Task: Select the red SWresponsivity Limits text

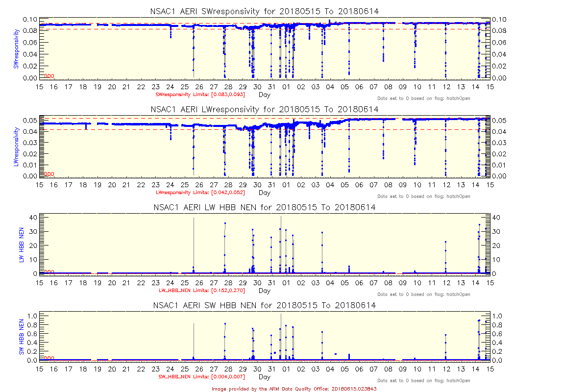Action: coord(200,94)
